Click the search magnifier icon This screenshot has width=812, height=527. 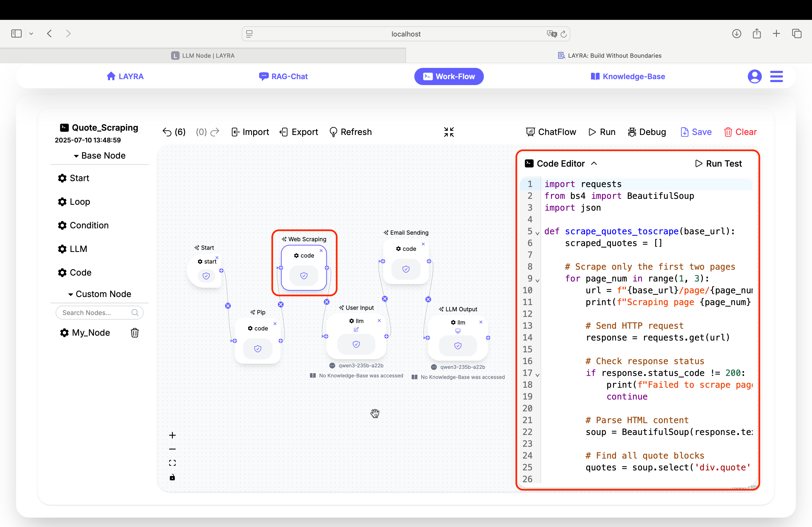coord(135,313)
